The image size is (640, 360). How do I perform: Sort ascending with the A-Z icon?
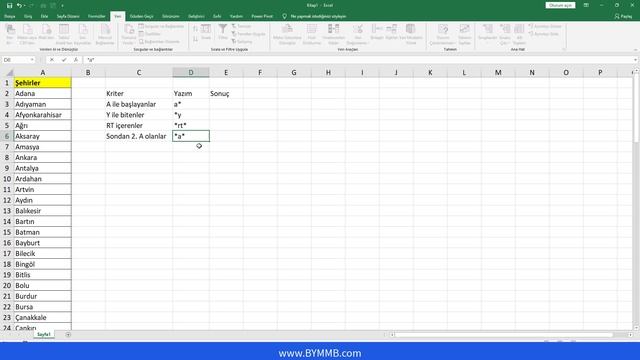195,29
